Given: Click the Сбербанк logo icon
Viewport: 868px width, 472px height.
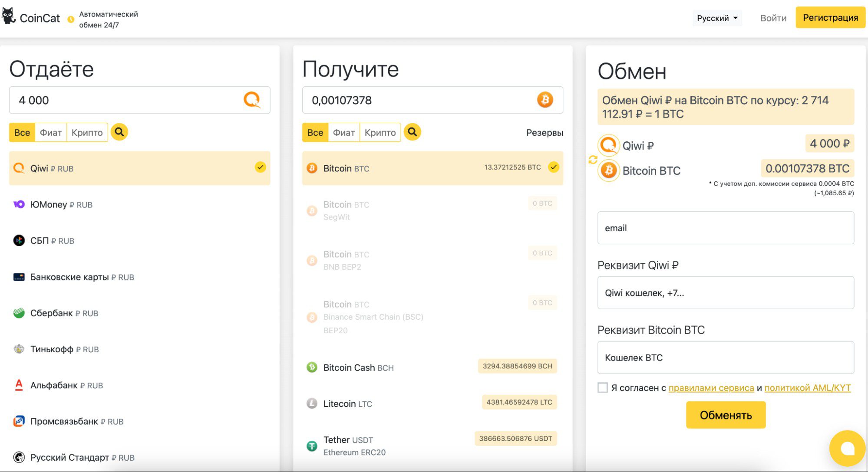Looking at the screenshot, I should [x=19, y=312].
